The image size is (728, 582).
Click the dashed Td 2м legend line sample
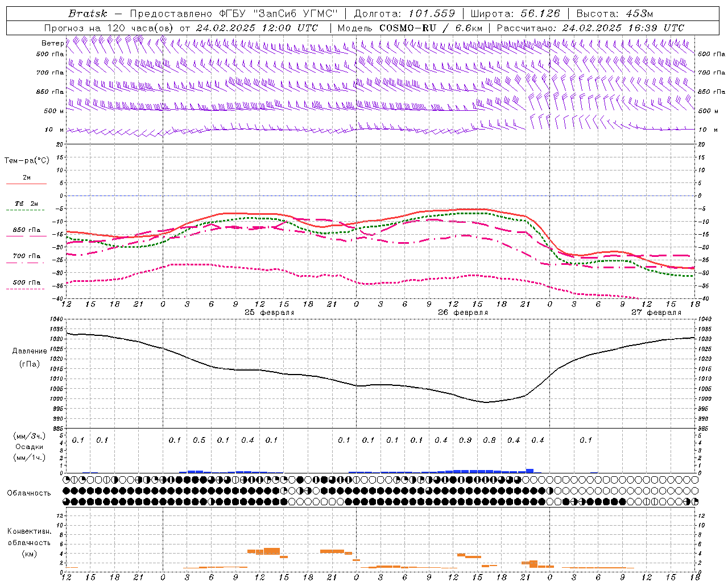coord(26,210)
